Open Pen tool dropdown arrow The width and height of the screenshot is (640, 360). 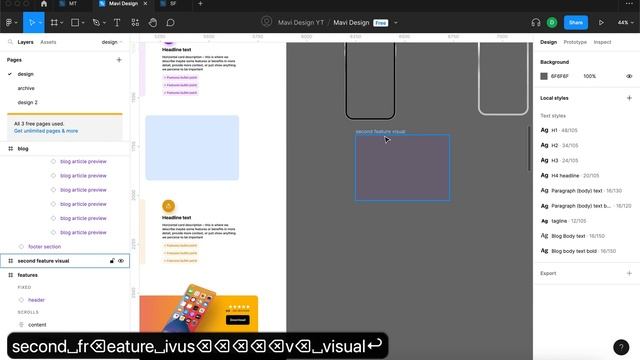[104, 23]
